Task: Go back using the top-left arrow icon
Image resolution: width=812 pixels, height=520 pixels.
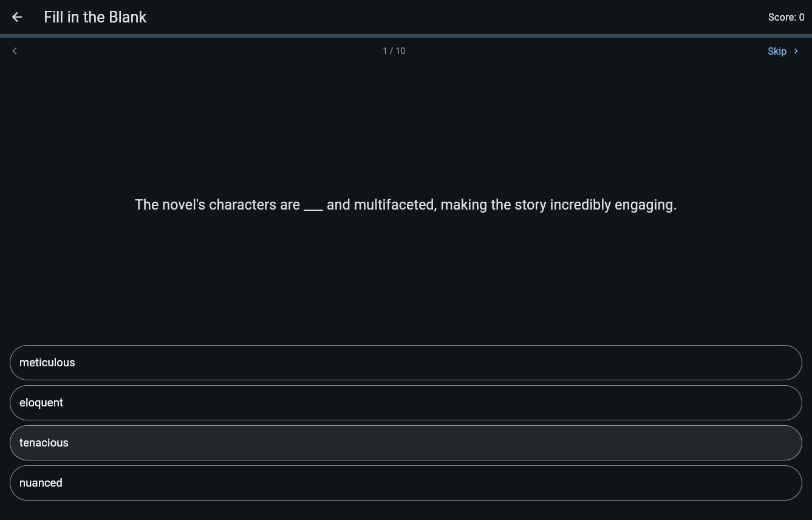Action: point(17,17)
